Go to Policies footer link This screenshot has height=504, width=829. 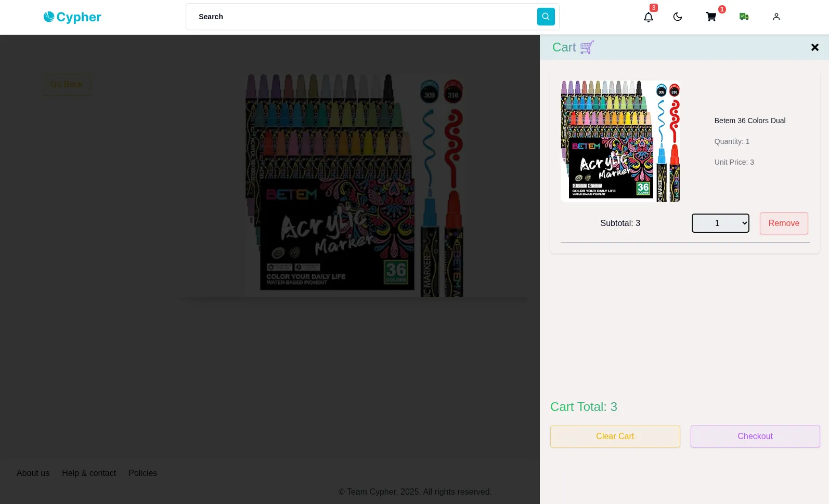tap(143, 473)
